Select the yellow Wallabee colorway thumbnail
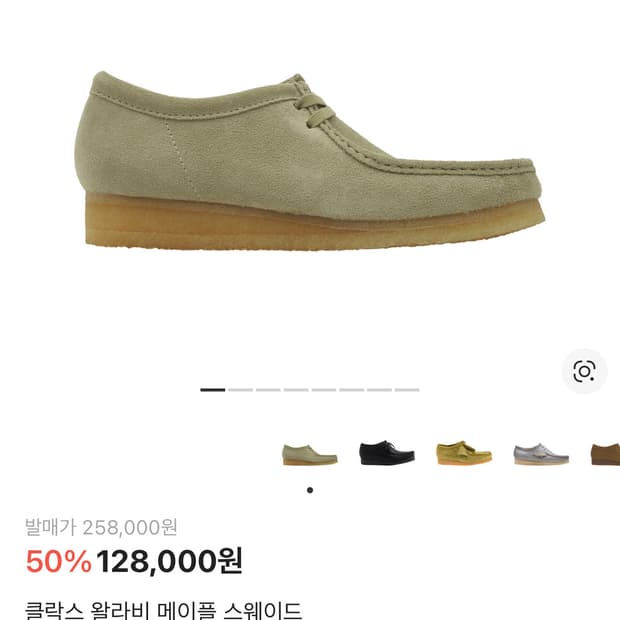 [x=464, y=453]
